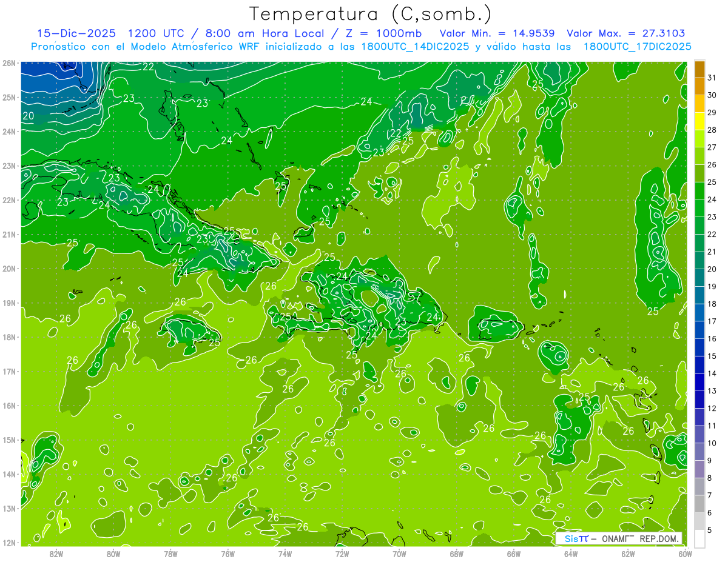728x562 pixels.
Task: Click legend value '27'
Action: coord(712,147)
